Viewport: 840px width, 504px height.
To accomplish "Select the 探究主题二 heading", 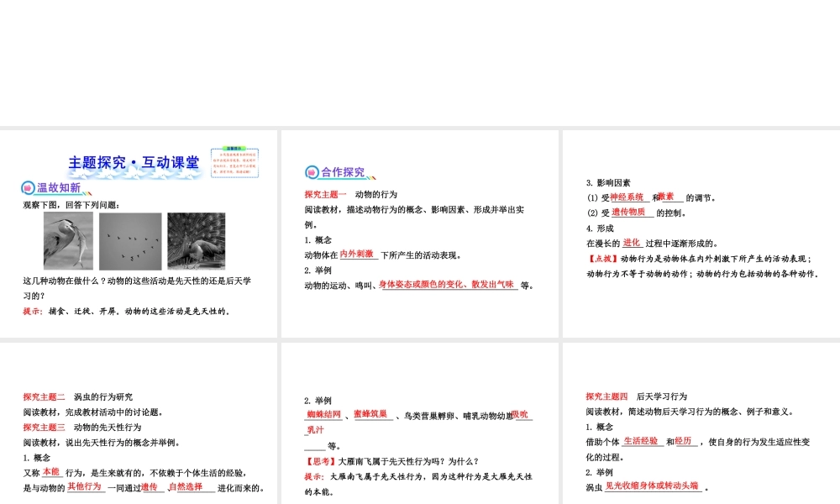I will tap(44, 396).
